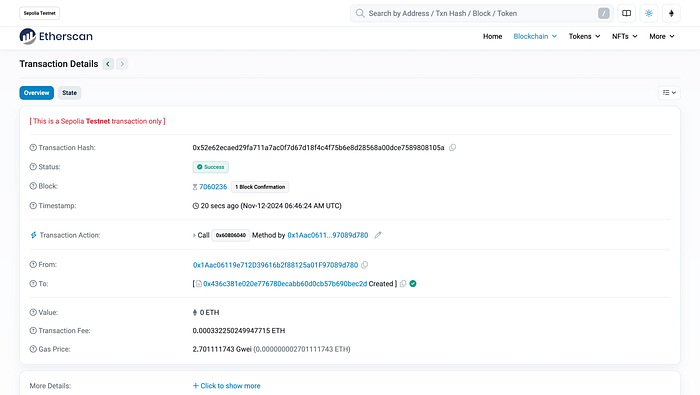This screenshot has height=395, width=700.
Task: Click the 0x60806040 method badge
Action: 230,235
